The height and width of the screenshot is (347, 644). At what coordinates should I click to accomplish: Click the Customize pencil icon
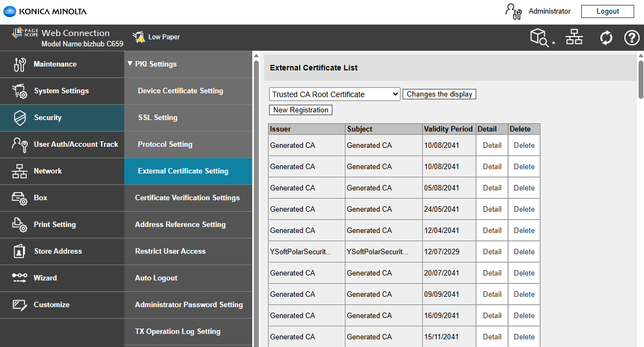point(20,304)
